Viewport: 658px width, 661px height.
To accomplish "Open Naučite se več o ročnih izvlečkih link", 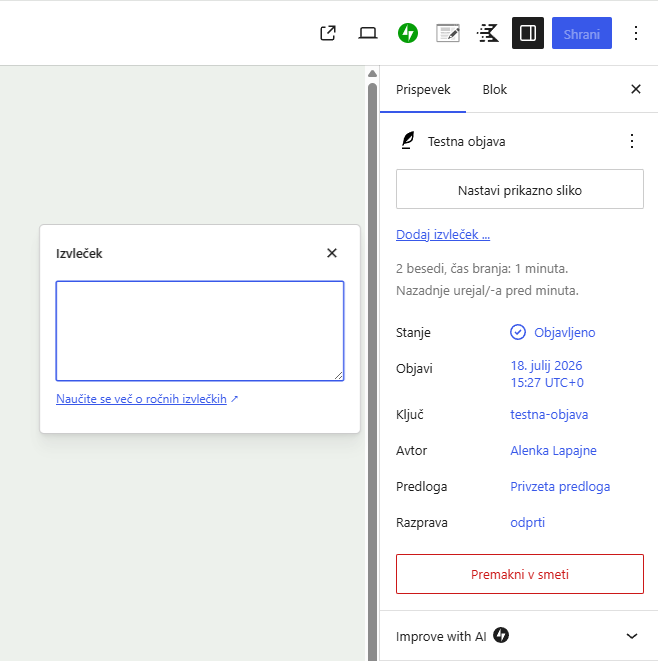I will (x=147, y=399).
